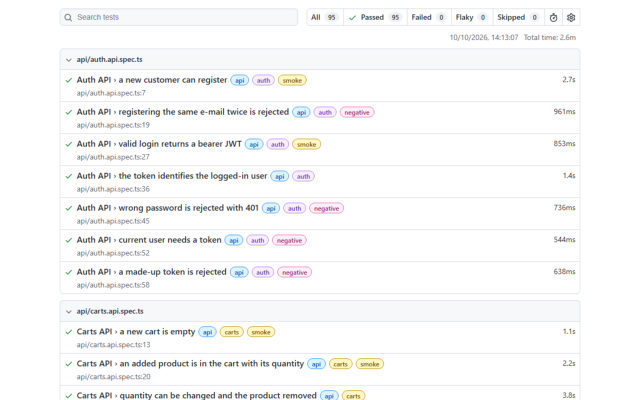Click passed checkmark for 'a new cart is empty'
640x400 pixels.
(69, 332)
